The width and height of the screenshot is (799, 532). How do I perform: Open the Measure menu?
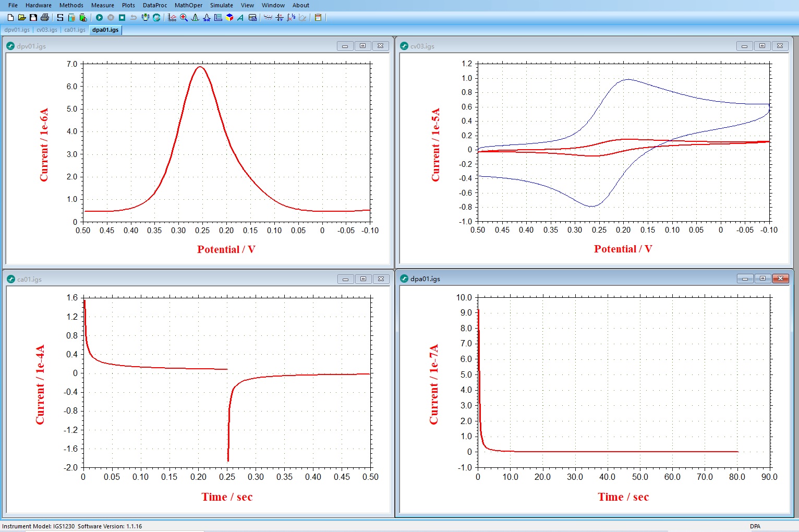pos(103,5)
